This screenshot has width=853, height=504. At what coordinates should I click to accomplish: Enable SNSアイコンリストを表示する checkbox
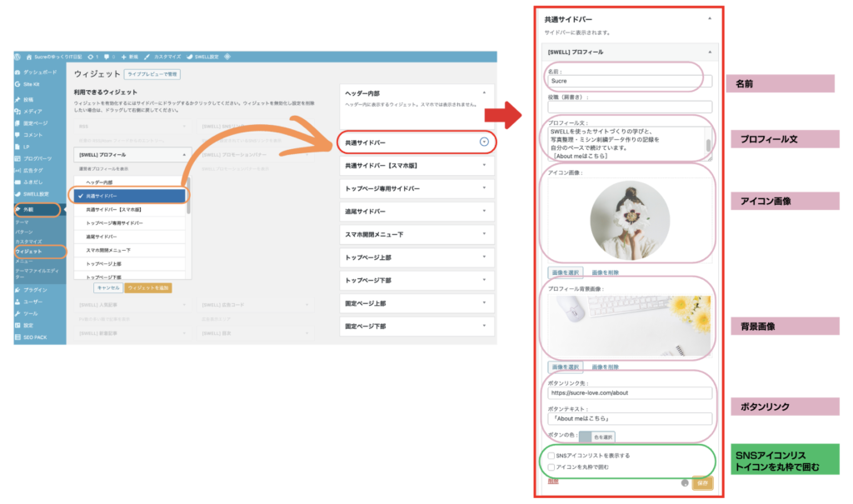(551, 456)
